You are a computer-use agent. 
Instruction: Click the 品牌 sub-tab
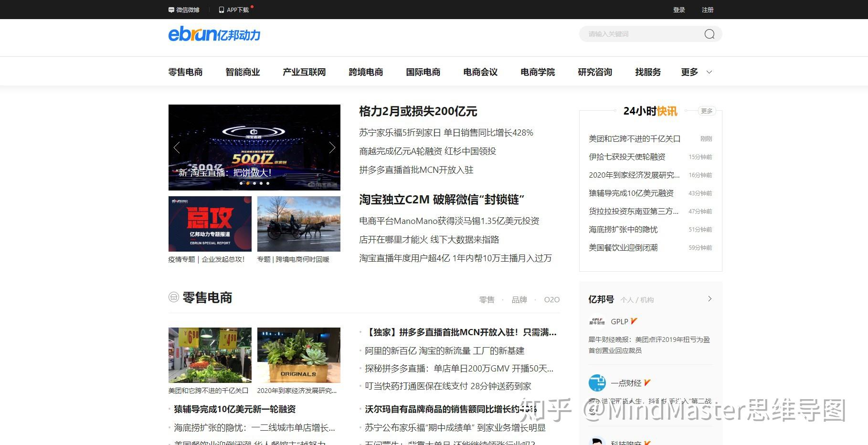[x=519, y=299]
